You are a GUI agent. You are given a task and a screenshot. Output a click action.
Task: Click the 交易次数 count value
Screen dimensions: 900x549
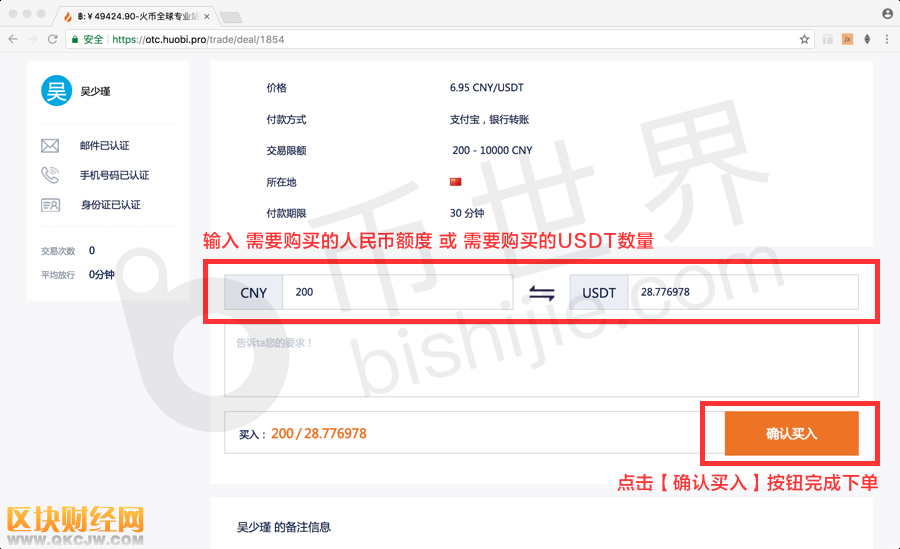click(x=92, y=250)
